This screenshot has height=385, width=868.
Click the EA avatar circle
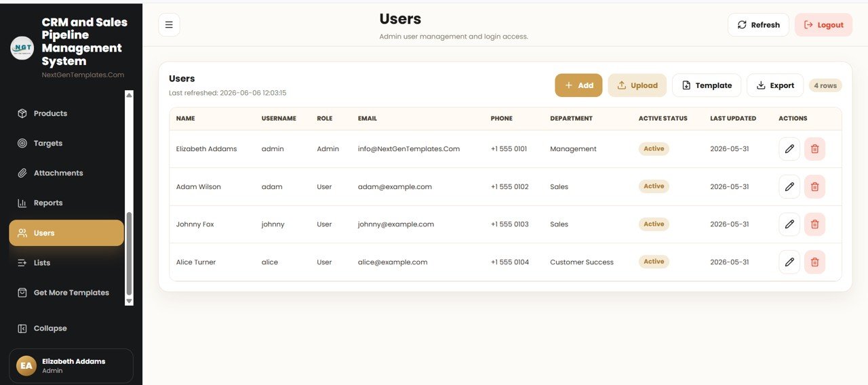[26, 365]
